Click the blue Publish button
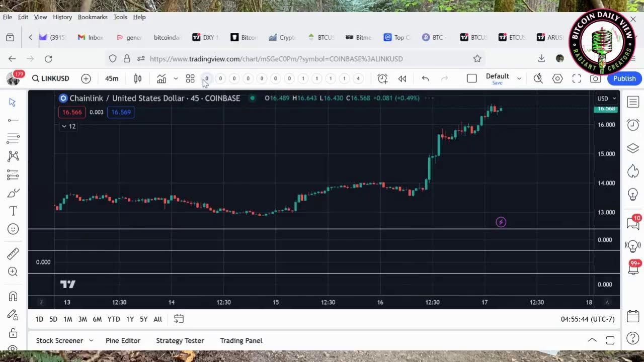 click(624, 78)
